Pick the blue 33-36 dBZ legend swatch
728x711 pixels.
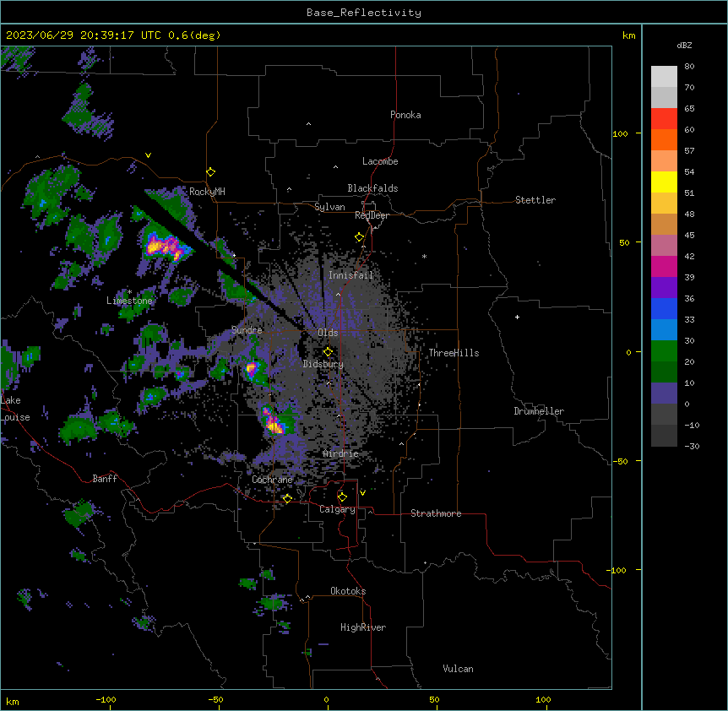664,308
